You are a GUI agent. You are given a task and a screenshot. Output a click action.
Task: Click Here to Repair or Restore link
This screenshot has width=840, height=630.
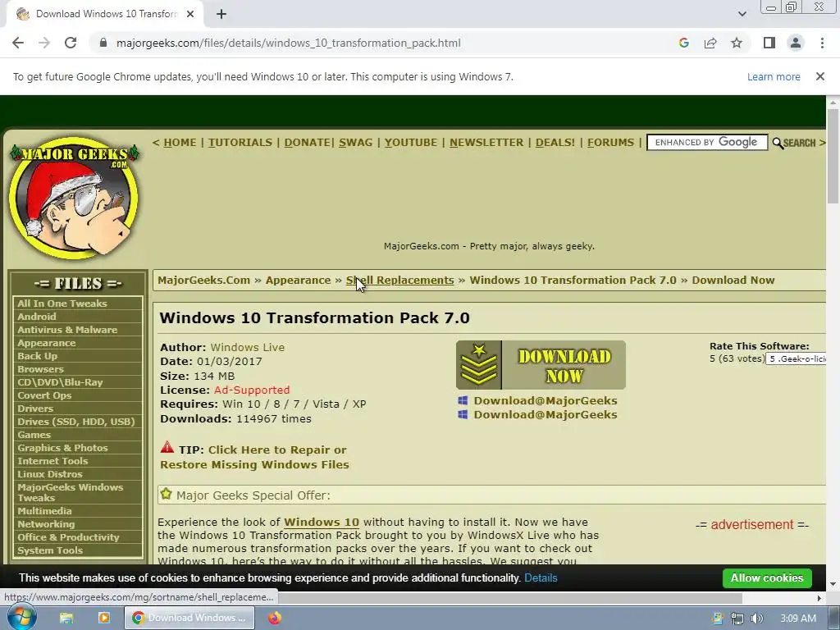pos(254,458)
